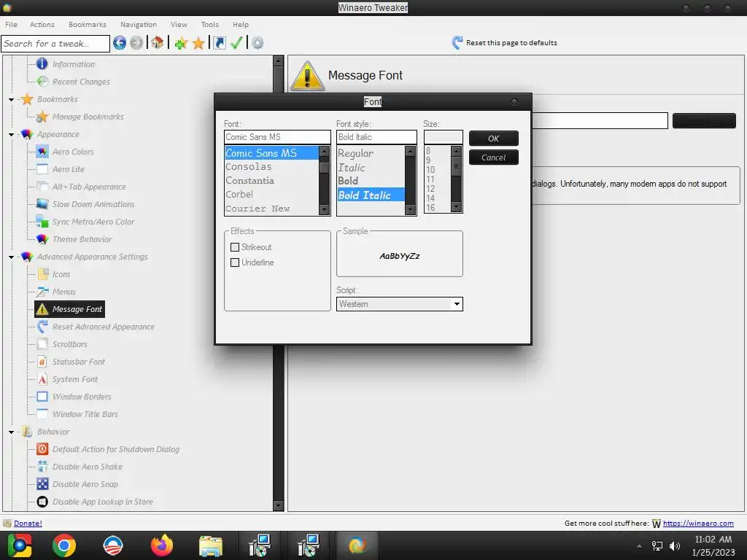Open Google Chrome from taskbar
This screenshot has width=747, height=560.
point(64,545)
